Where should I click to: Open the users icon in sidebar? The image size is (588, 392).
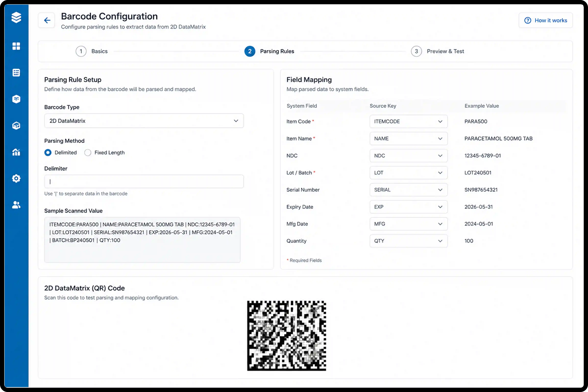point(16,205)
